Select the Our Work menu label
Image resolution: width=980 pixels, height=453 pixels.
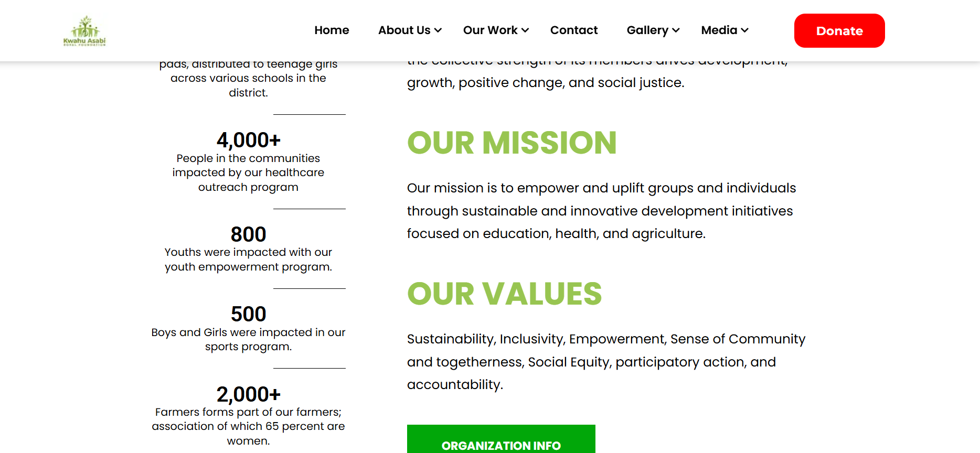click(490, 30)
